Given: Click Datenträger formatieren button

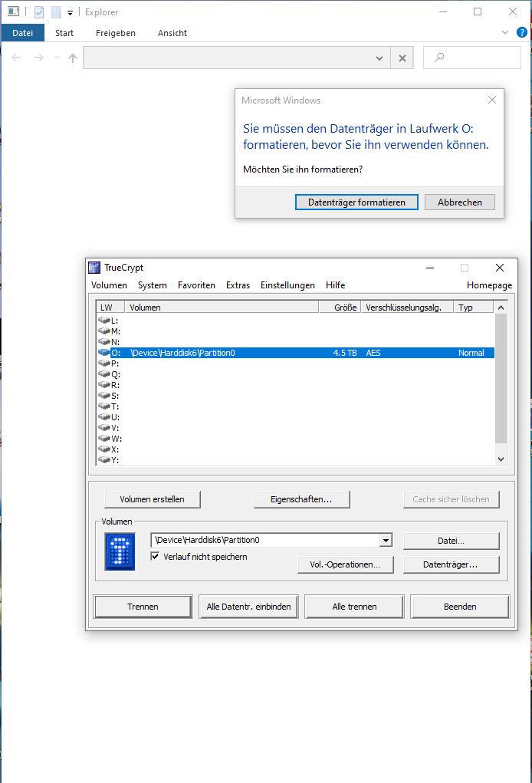Looking at the screenshot, I should (356, 202).
